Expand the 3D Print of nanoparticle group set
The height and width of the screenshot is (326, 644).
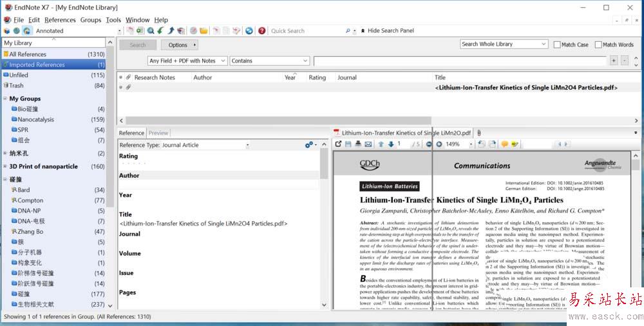coord(5,166)
